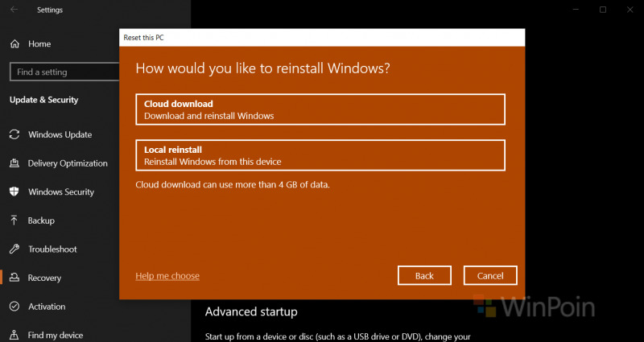Viewport: 644px width, 342px height.
Task: Cancel the Reset this PC dialog
Action: click(x=490, y=275)
